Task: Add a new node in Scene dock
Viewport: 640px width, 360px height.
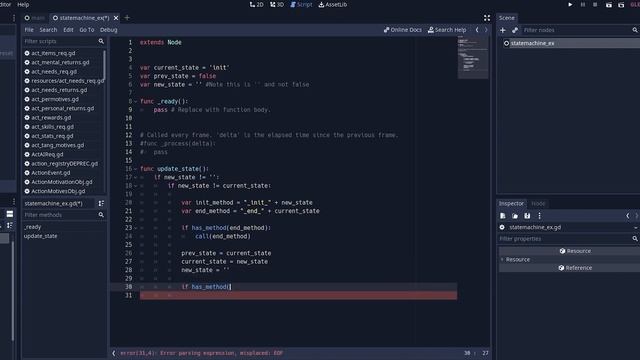Action: [502, 30]
